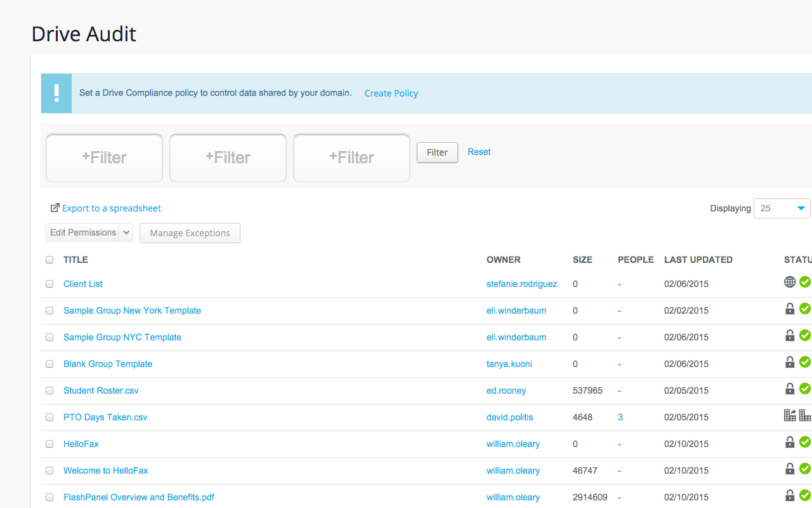Viewport: 812px width, 508px height.
Task: Open owner stefanie.rodriguez link
Action: click(x=522, y=284)
